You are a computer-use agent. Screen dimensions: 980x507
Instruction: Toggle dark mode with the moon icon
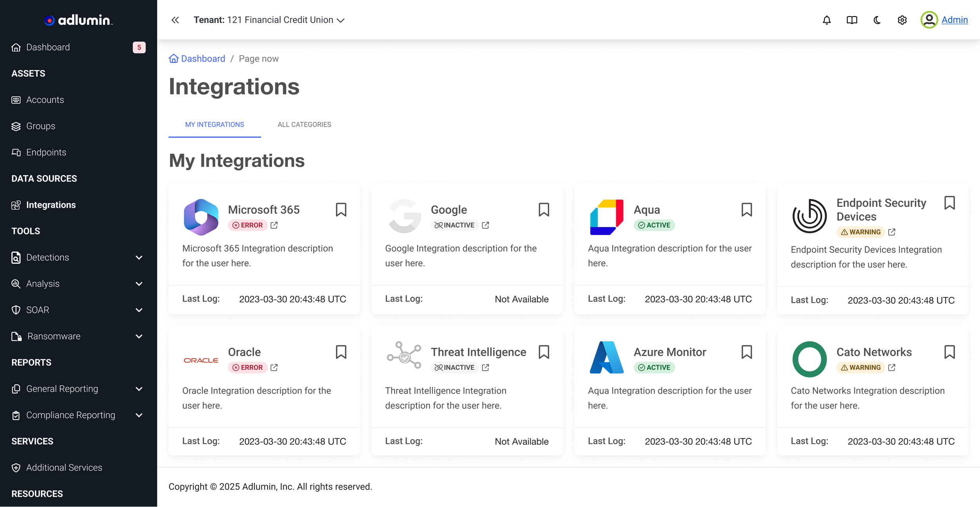point(877,20)
